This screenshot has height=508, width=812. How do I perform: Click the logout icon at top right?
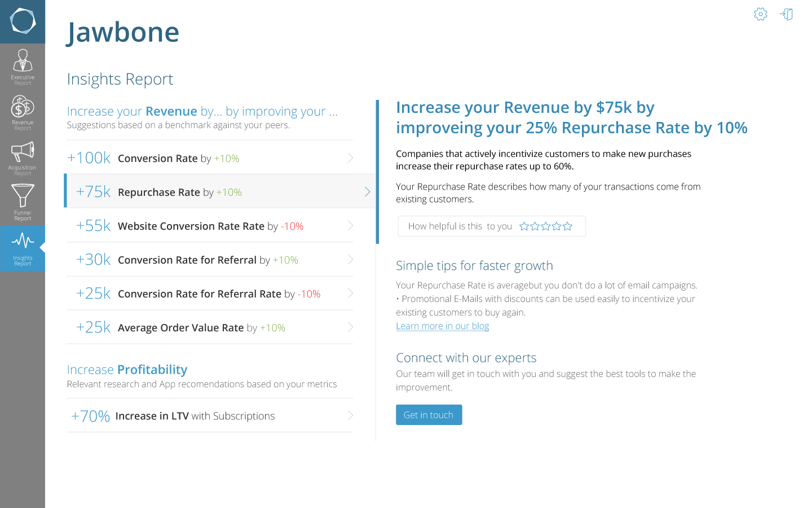(x=787, y=14)
